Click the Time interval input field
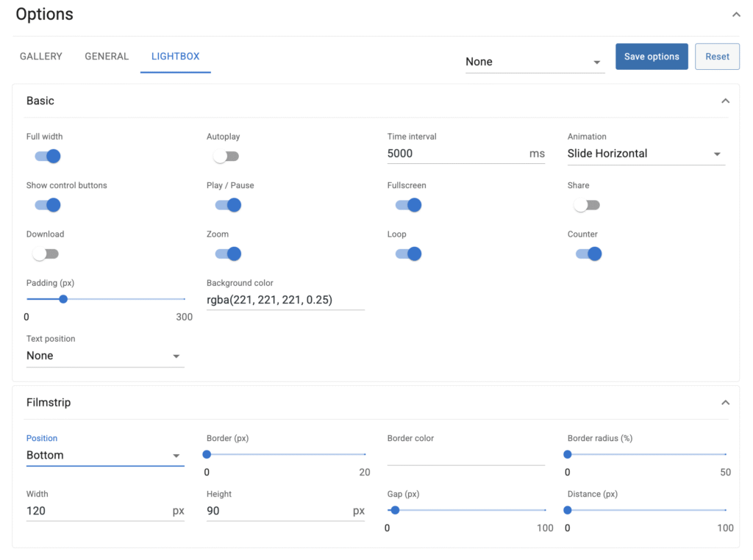Viewport: 753px width, 560px height. [456, 154]
